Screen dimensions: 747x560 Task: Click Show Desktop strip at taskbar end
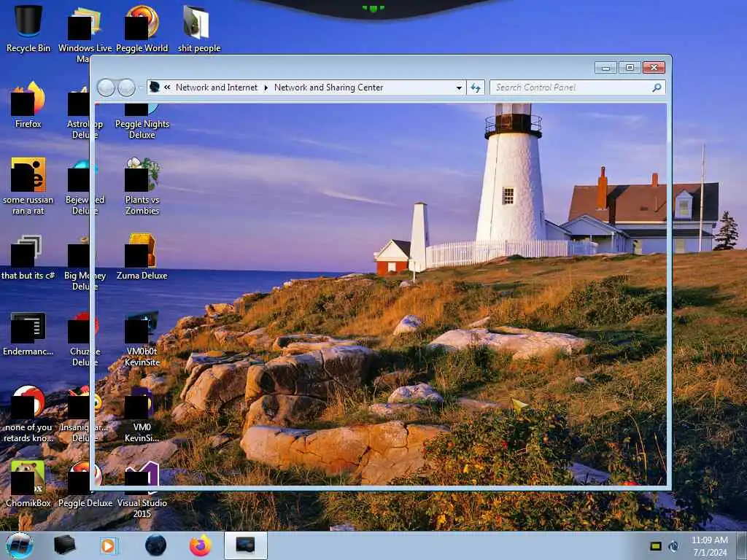tap(742, 546)
